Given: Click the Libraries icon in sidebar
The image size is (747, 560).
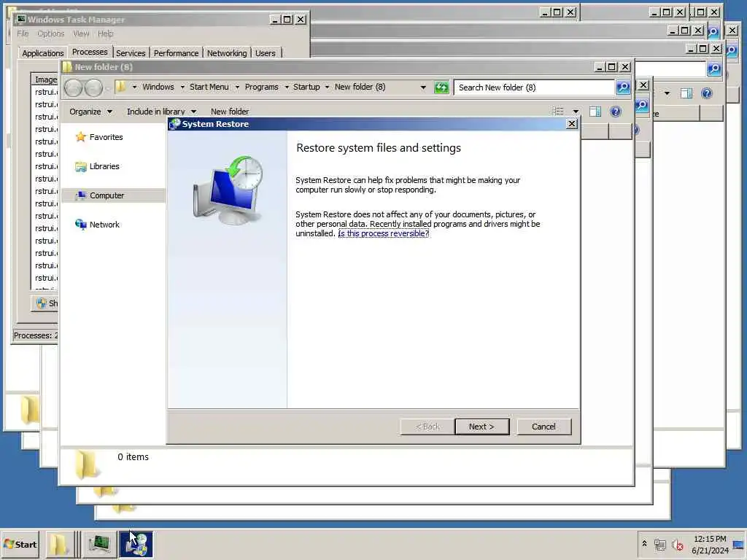Looking at the screenshot, I should (x=81, y=166).
